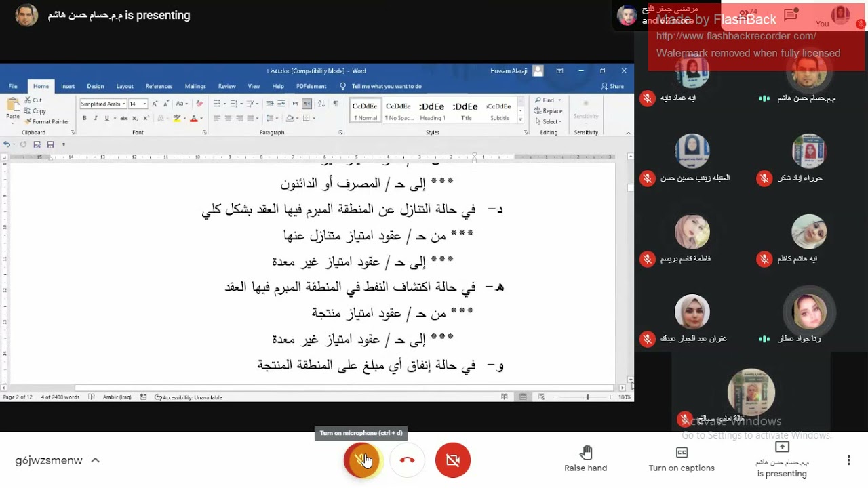Open the Change Case Aa dropdown
Viewport: 868px width, 488px height.
click(x=182, y=104)
